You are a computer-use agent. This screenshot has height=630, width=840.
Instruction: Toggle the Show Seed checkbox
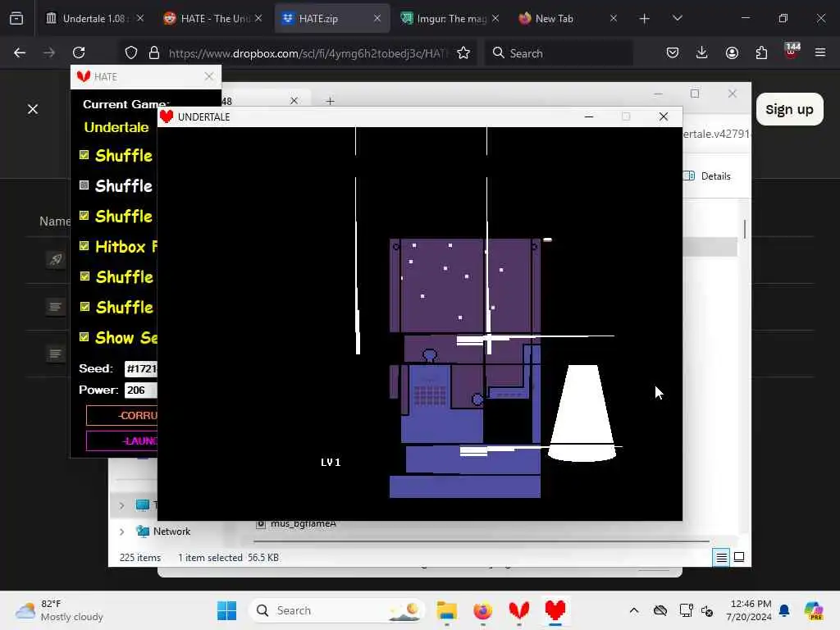pos(84,336)
